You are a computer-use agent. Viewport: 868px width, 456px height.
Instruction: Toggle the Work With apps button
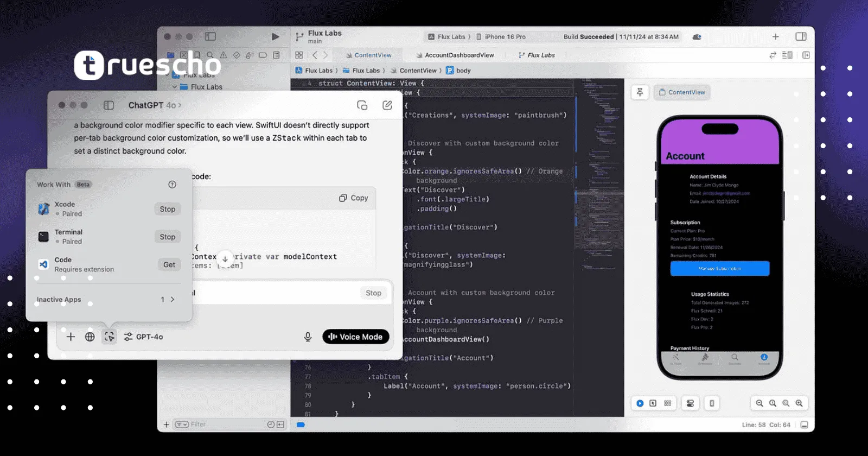pos(109,337)
